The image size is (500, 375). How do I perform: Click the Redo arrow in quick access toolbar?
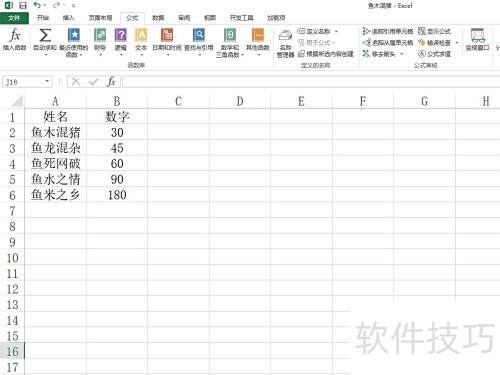click(56, 5)
